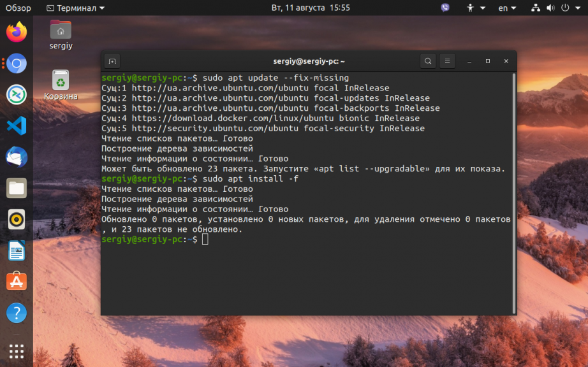Open the clock and calendar menu
Viewport: 588px width, 367px height.
click(311, 8)
